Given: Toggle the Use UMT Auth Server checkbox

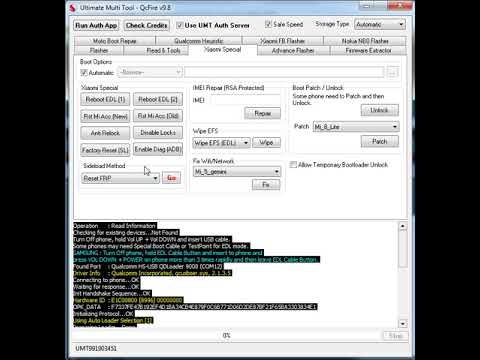Looking at the screenshot, I should pos(180,25).
